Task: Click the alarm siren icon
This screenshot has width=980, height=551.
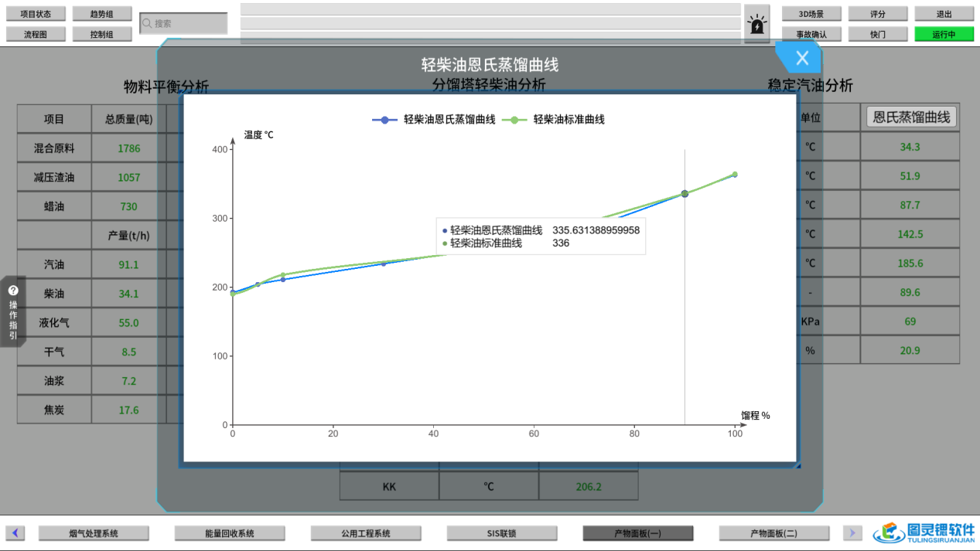Action: [x=757, y=24]
